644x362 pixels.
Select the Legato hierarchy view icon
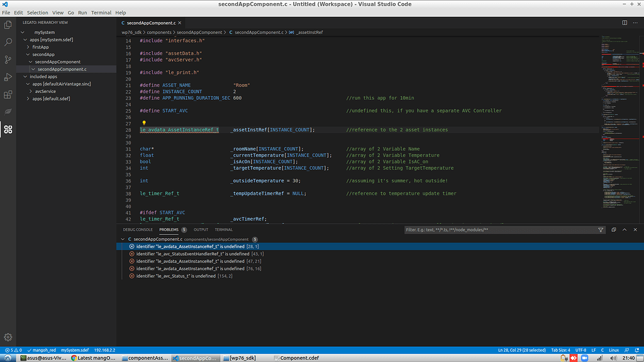click(x=8, y=130)
